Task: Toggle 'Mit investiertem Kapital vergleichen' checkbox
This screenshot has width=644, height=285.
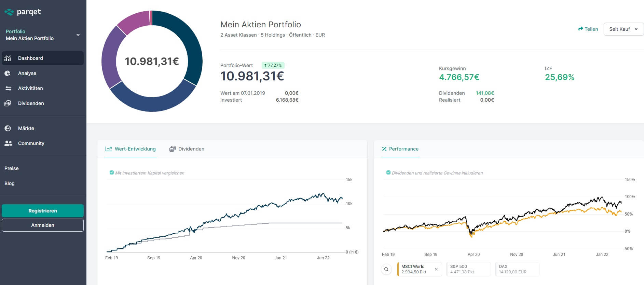Action: 111,173
